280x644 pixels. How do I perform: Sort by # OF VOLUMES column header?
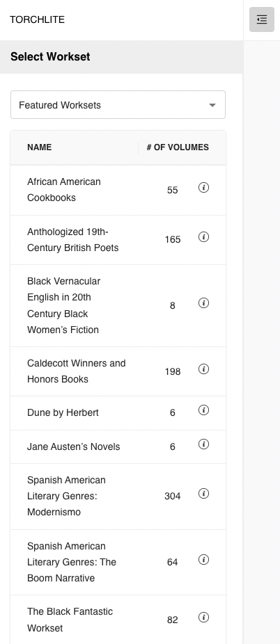[178, 147]
